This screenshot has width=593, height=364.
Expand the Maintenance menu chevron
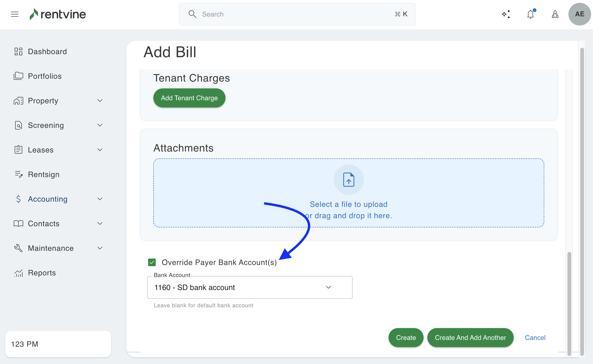100,248
